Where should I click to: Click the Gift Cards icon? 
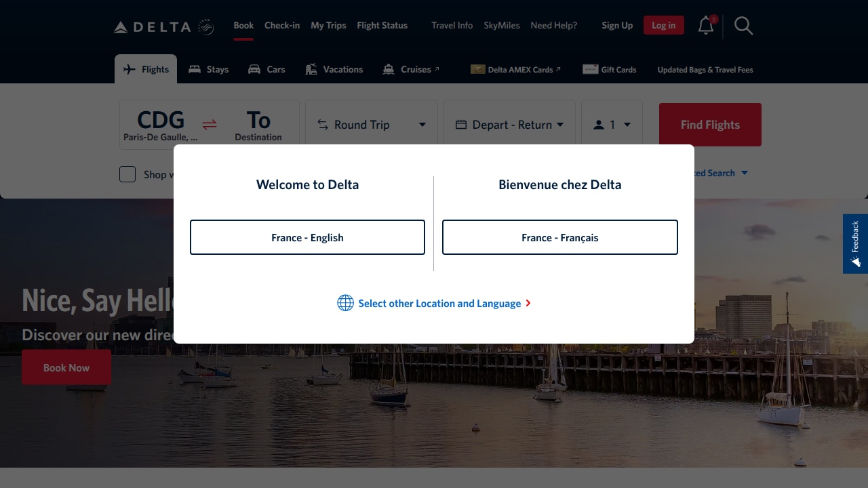pos(590,69)
